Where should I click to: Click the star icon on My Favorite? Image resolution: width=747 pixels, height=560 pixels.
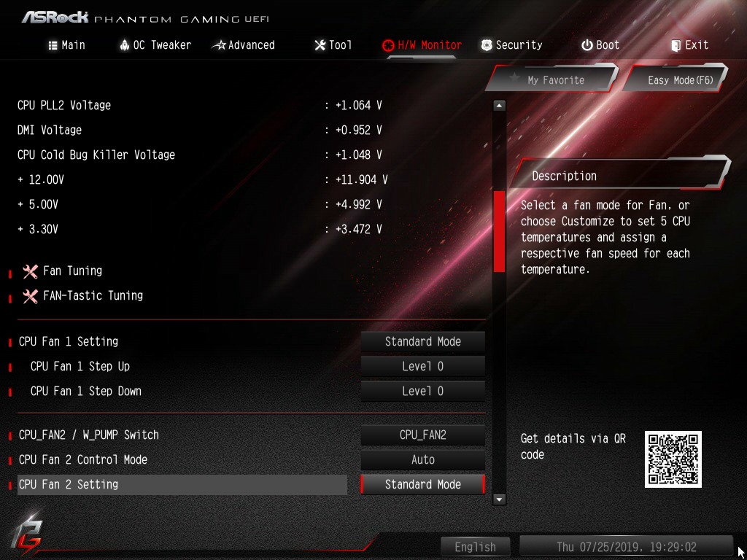[x=514, y=77]
